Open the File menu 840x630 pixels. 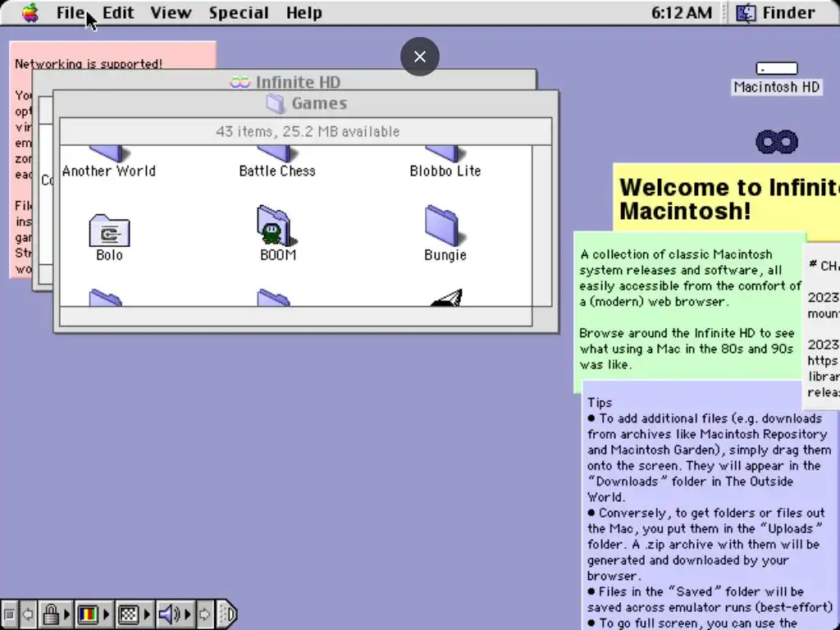(71, 12)
